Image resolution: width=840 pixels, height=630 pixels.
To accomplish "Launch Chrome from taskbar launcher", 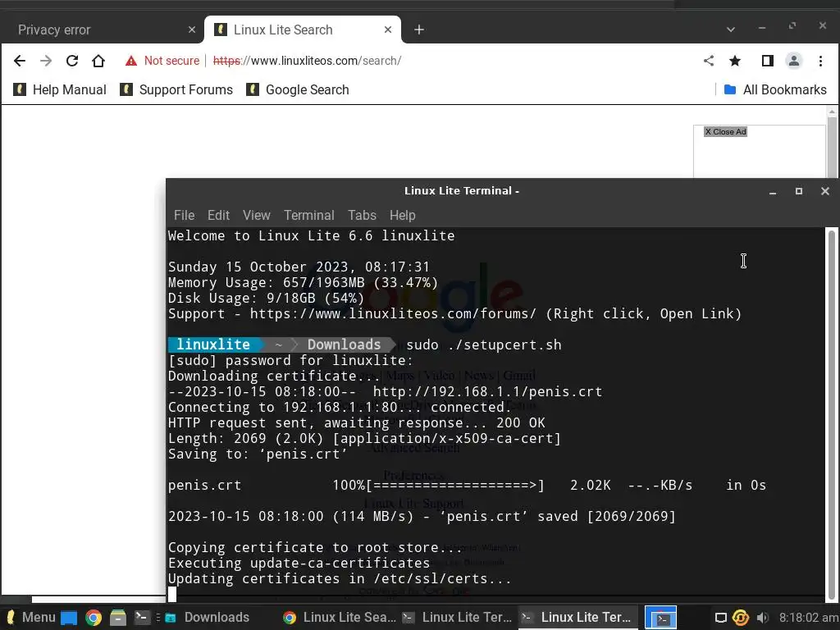I will 94,618.
